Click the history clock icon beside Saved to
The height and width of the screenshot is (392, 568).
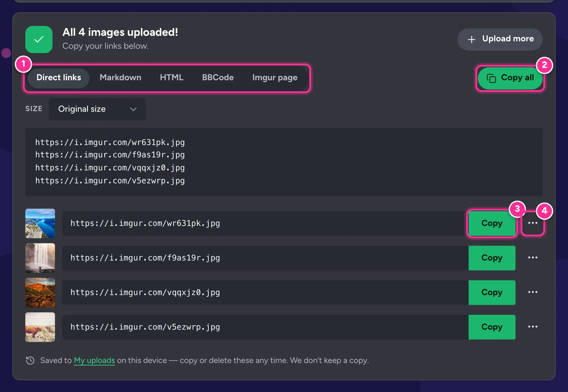tap(30, 360)
